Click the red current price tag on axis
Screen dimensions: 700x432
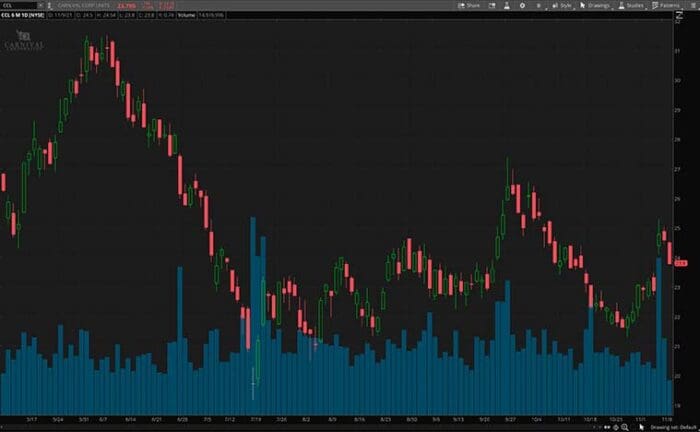click(x=681, y=263)
